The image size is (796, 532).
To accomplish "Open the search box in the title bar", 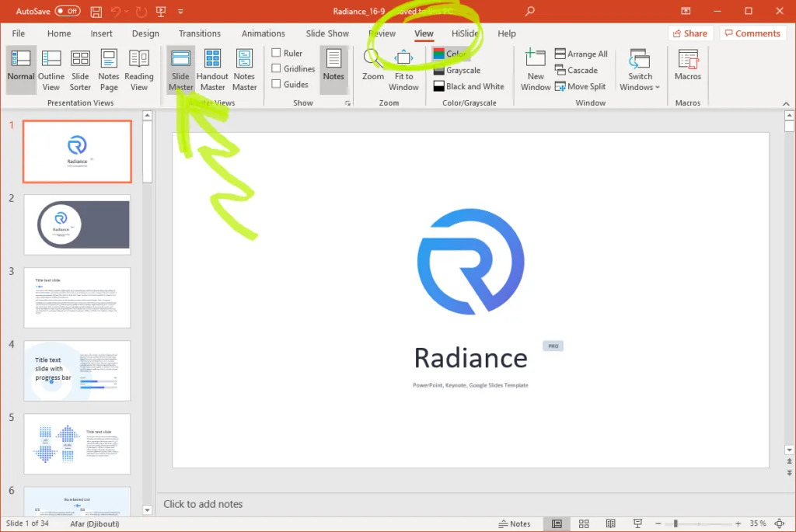I will [x=529, y=11].
